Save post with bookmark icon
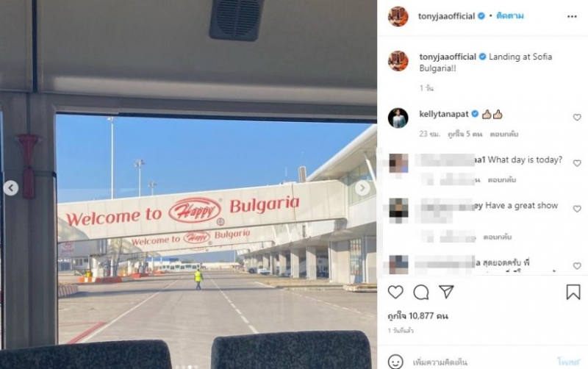The height and width of the screenshot is (369, 588). 573,292
